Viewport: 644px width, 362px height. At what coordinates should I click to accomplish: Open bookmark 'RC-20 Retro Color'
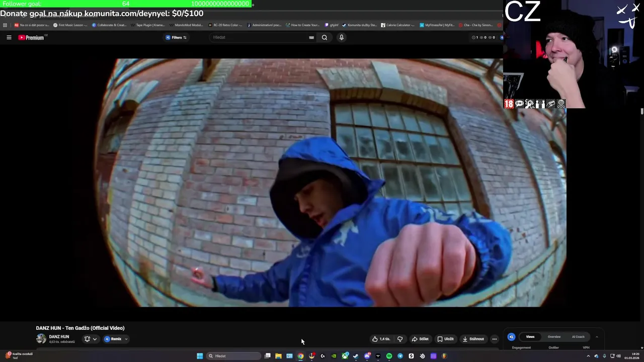226,25
